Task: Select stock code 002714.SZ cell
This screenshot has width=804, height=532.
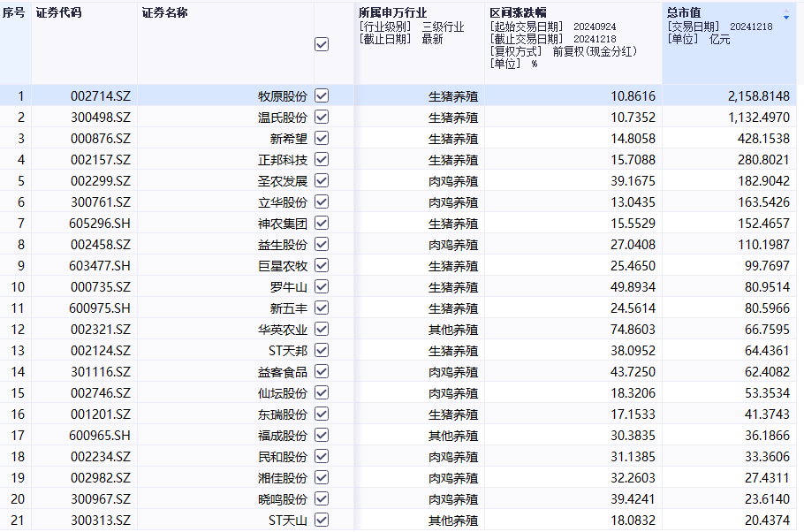Action: tap(100, 95)
